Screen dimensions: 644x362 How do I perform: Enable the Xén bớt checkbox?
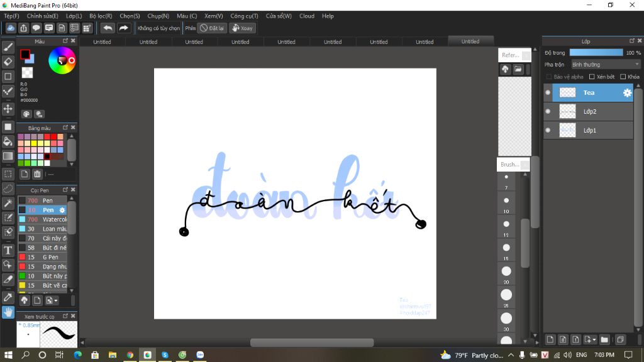coord(592,77)
